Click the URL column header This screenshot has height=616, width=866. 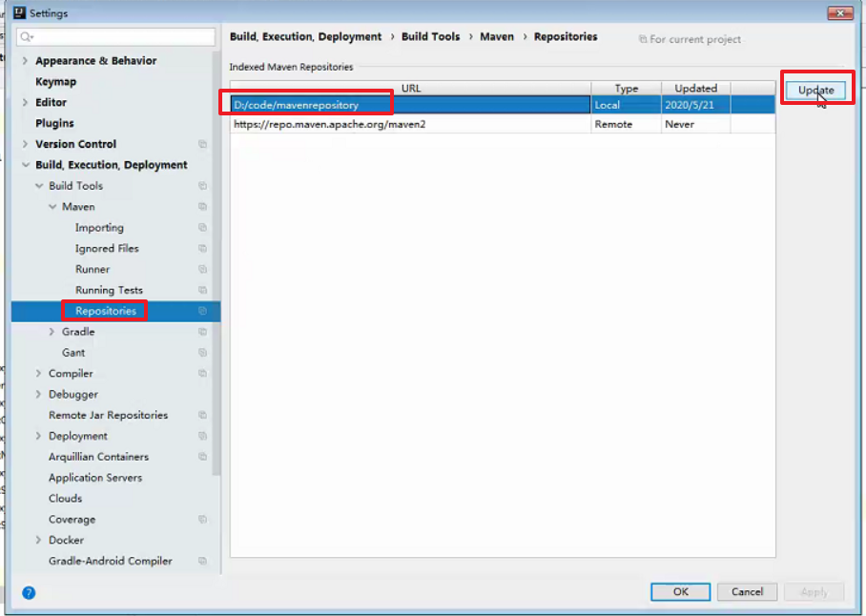click(410, 89)
